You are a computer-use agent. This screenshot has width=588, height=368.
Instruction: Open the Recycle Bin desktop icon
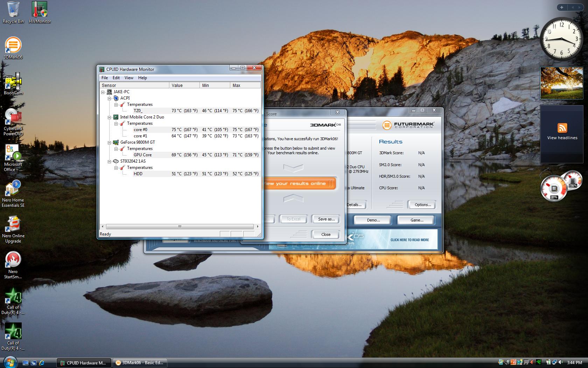(13, 12)
